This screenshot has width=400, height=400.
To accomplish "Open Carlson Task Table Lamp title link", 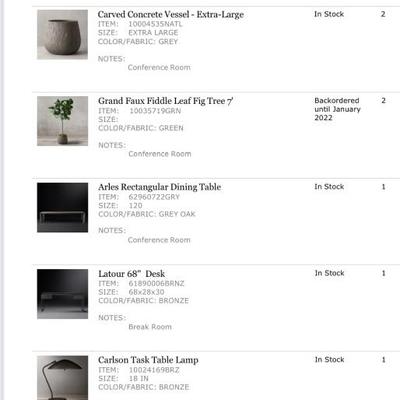I will (148, 360).
